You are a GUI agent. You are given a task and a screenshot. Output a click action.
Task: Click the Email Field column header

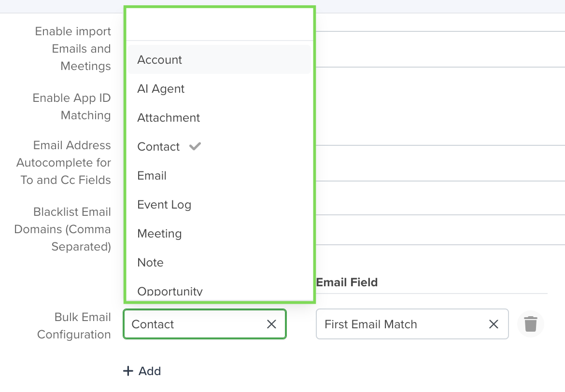(347, 282)
